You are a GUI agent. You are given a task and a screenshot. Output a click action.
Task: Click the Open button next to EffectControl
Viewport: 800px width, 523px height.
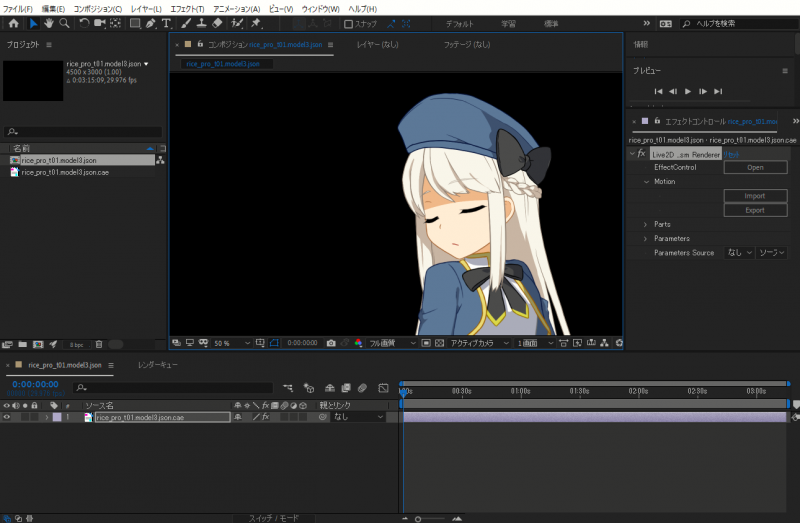coord(755,168)
